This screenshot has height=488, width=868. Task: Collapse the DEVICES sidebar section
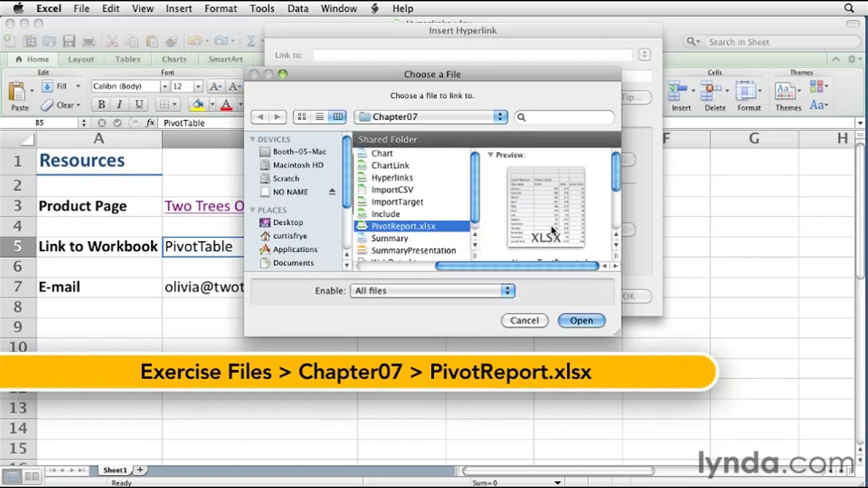coord(252,140)
